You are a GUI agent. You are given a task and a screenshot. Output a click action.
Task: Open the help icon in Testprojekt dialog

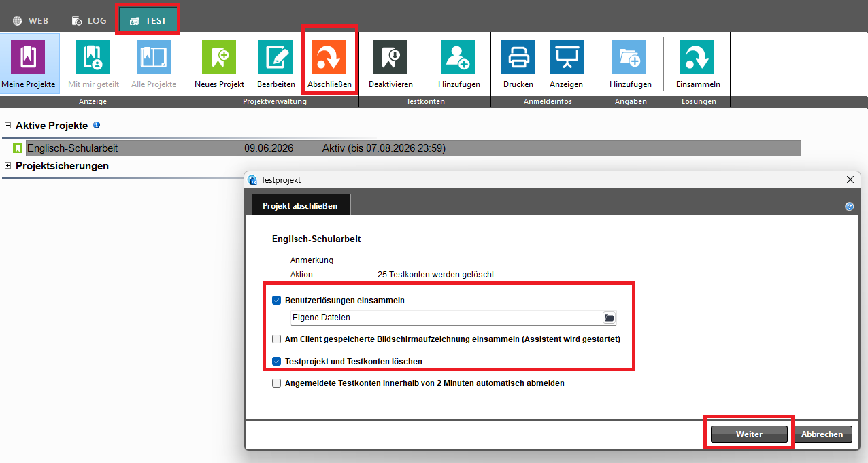pyautogui.click(x=849, y=206)
